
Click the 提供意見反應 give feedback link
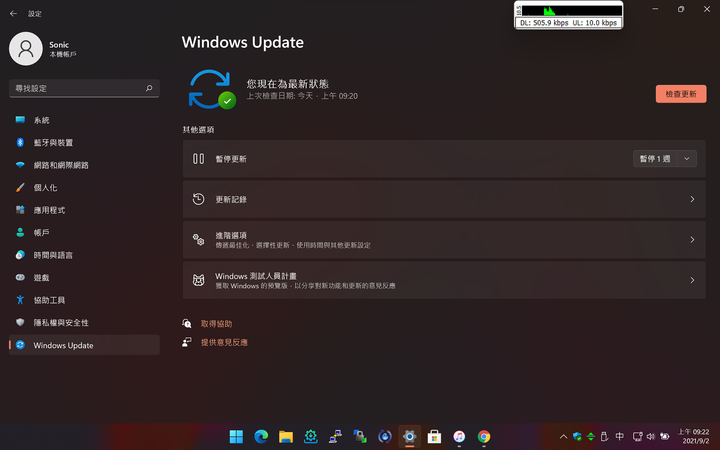tap(224, 342)
